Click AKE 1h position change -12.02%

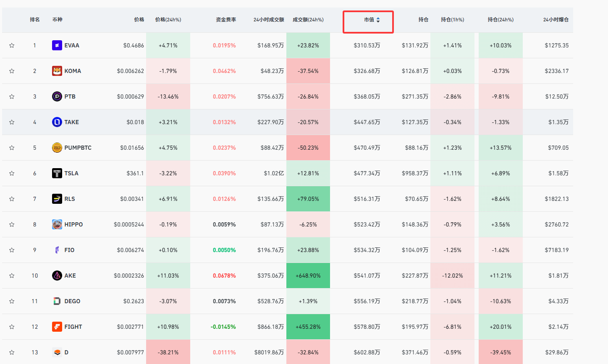coord(453,276)
